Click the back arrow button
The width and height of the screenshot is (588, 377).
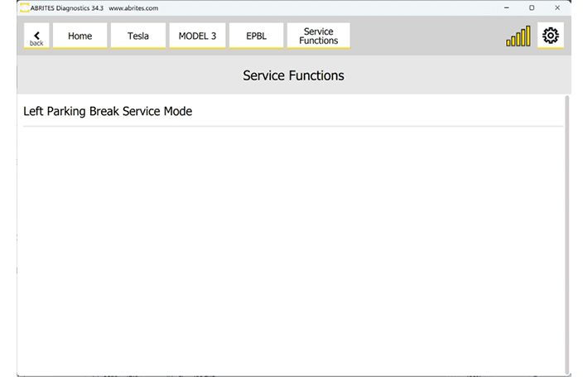click(36, 36)
